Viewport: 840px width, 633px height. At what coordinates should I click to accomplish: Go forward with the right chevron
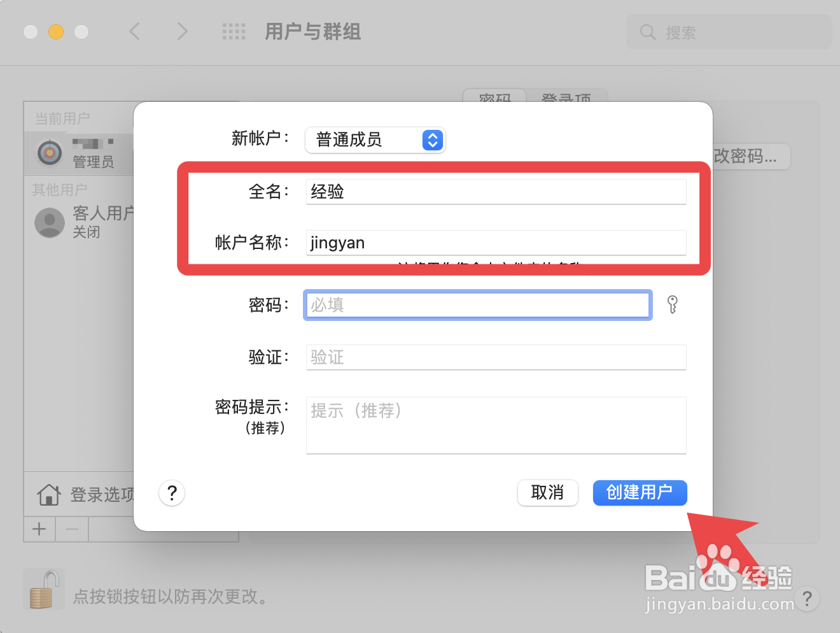point(182,31)
